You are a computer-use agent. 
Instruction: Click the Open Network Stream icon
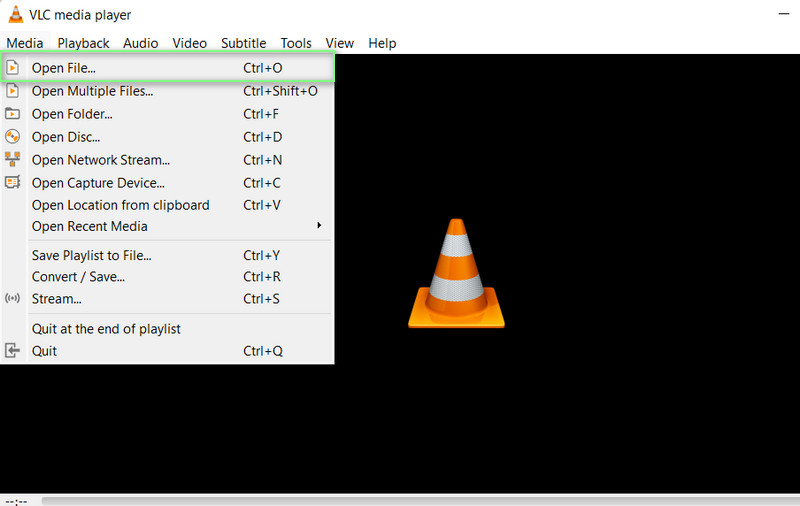coord(13,160)
